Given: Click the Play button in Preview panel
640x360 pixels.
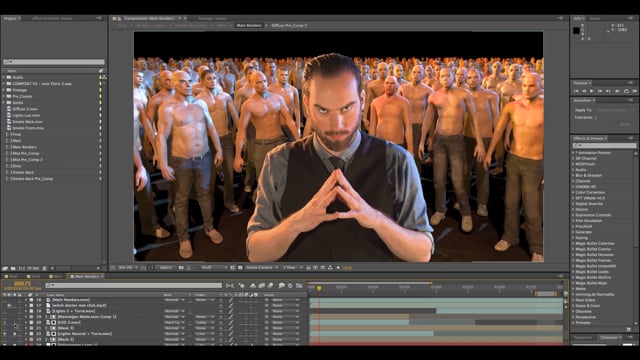Looking at the screenshot, I should [x=591, y=91].
